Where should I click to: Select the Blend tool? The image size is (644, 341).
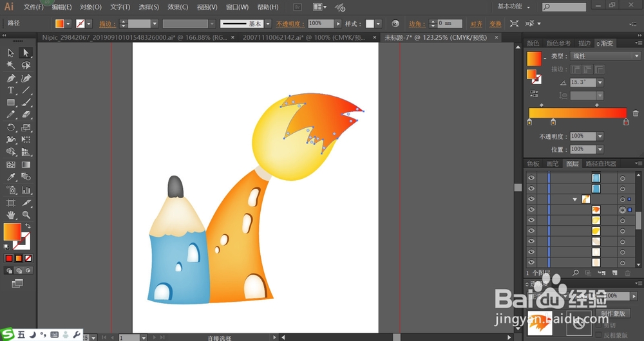click(x=26, y=178)
